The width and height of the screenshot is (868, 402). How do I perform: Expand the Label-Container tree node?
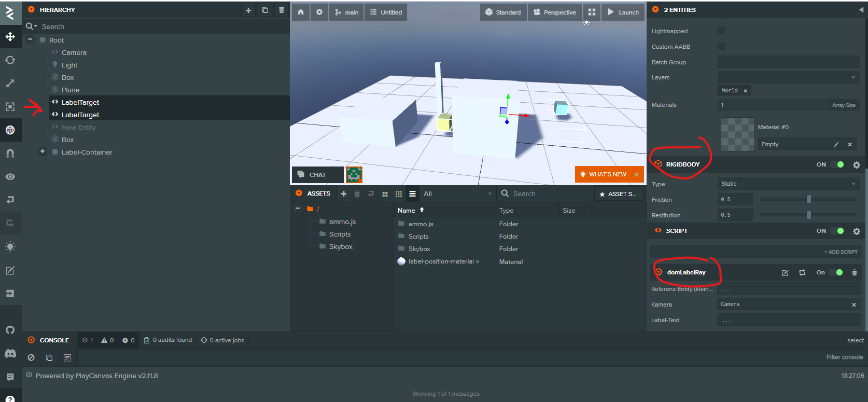click(x=43, y=151)
